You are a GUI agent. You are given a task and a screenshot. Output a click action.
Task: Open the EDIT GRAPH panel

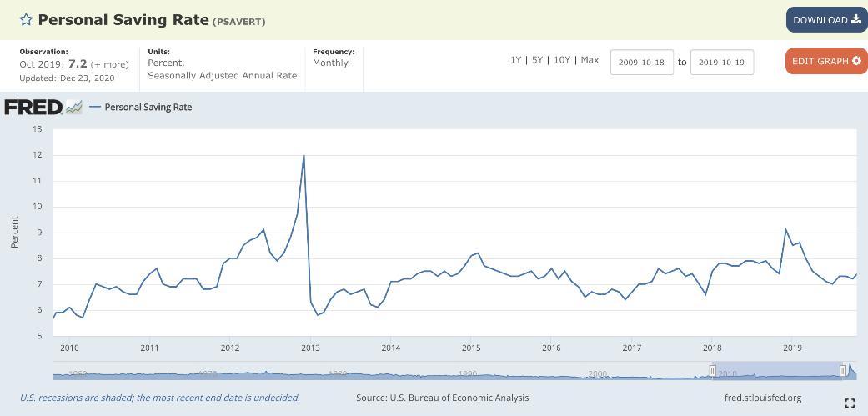tap(825, 61)
